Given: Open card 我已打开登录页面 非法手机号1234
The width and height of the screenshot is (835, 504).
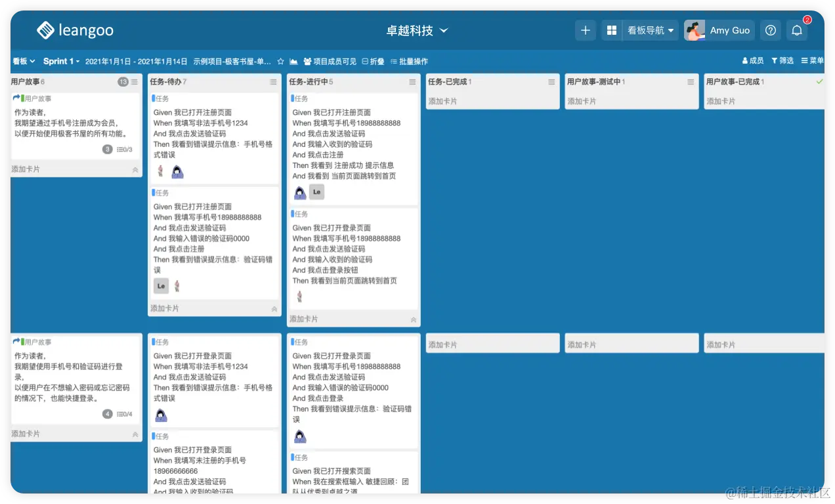Looking at the screenshot, I should click(x=214, y=381).
